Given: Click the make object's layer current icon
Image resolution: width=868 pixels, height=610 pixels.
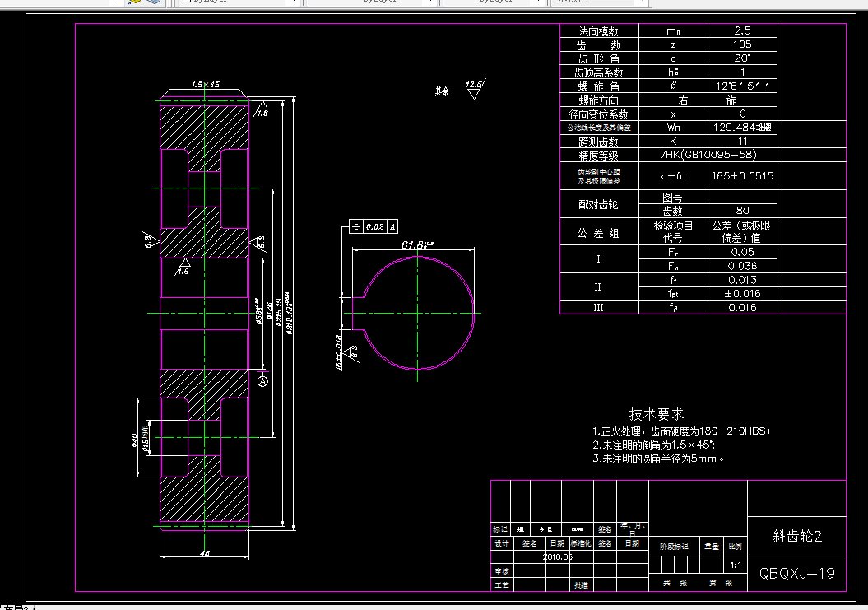Looking at the screenshot, I should click(x=134, y=2).
